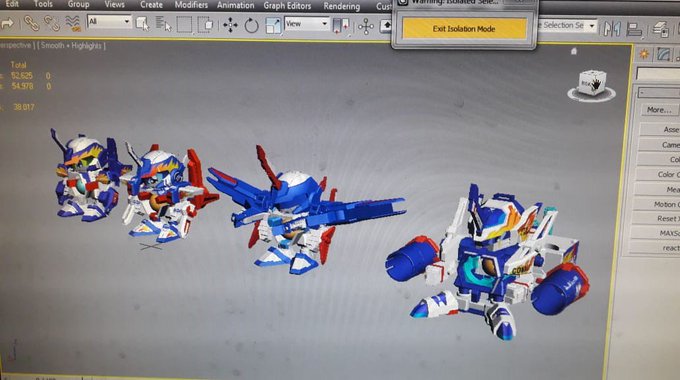Open the Rendering menu

(342, 6)
